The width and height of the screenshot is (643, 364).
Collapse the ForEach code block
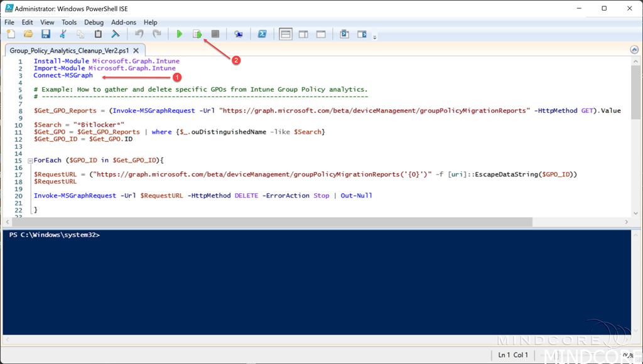tap(30, 161)
